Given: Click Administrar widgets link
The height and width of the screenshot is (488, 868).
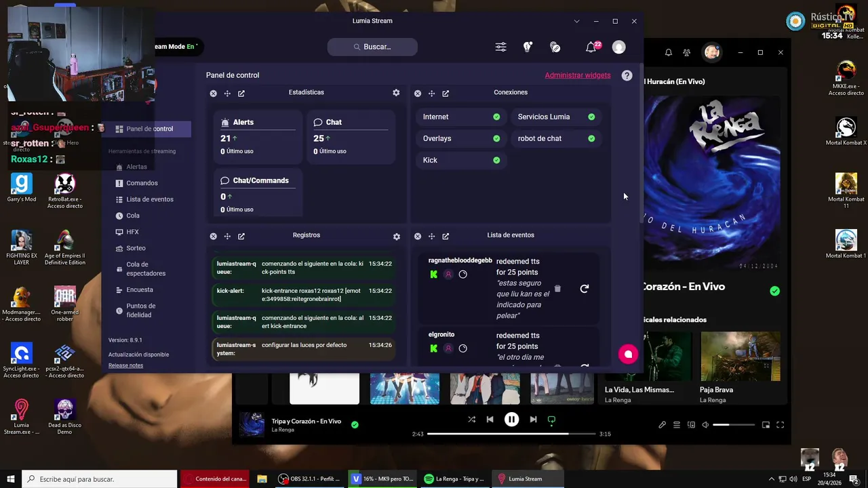Looking at the screenshot, I should pyautogui.click(x=578, y=75).
